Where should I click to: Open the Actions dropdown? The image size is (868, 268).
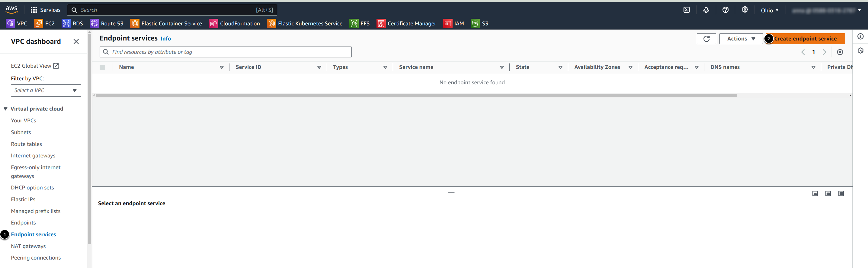coord(741,39)
